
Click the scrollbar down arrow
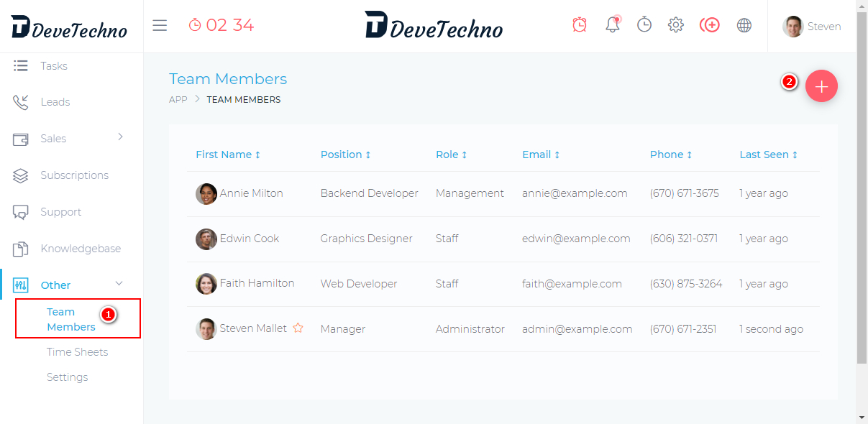click(862, 418)
